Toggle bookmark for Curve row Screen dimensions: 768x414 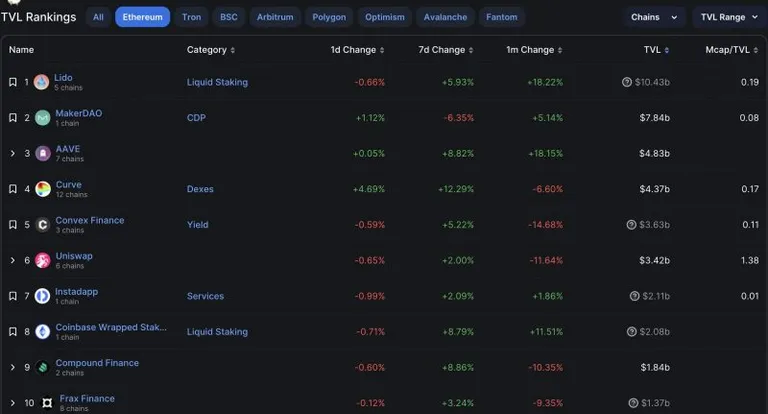click(13, 189)
